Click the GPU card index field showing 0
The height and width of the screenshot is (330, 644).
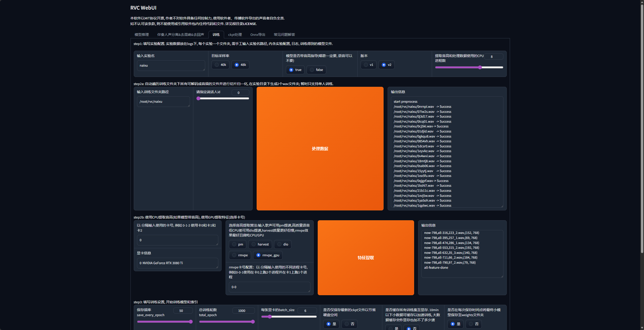(177, 240)
